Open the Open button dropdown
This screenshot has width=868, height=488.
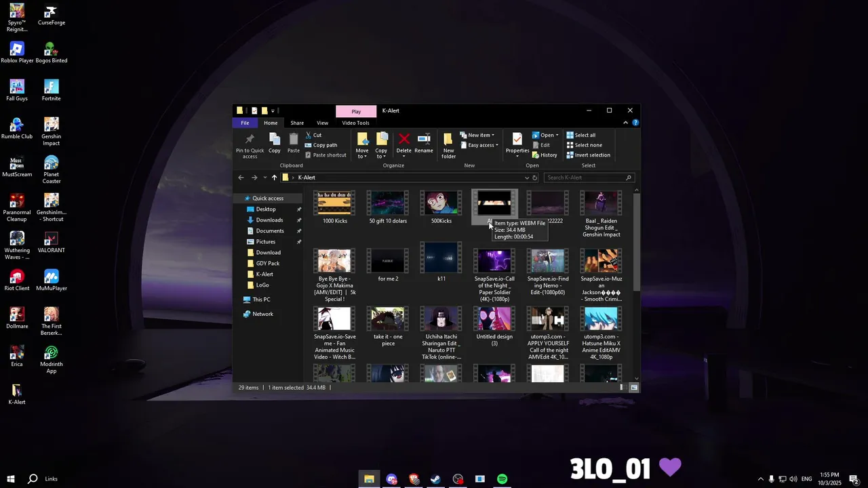557,135
